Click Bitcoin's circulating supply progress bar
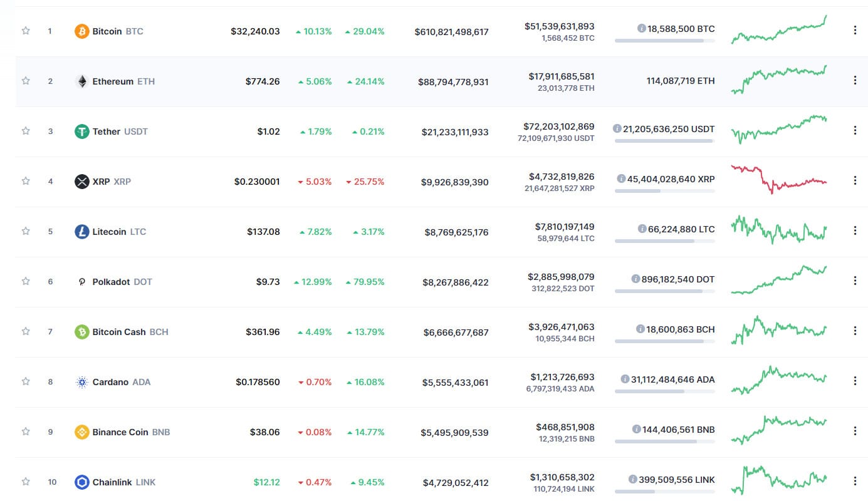This screenshot has height=501, width=868. tap(664, 41)
